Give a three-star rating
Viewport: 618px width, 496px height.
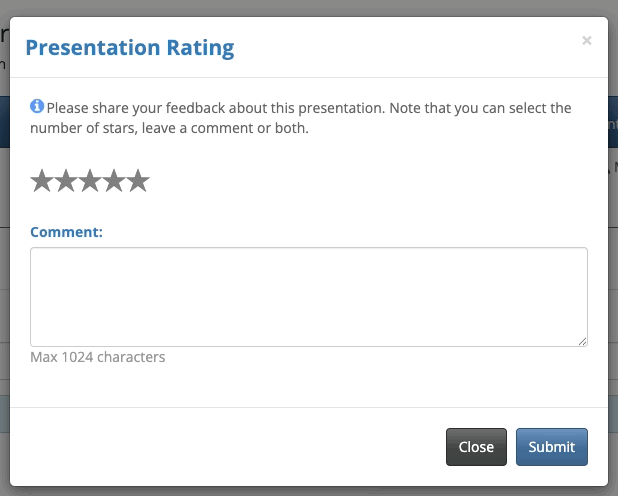(x=90, y=181)
